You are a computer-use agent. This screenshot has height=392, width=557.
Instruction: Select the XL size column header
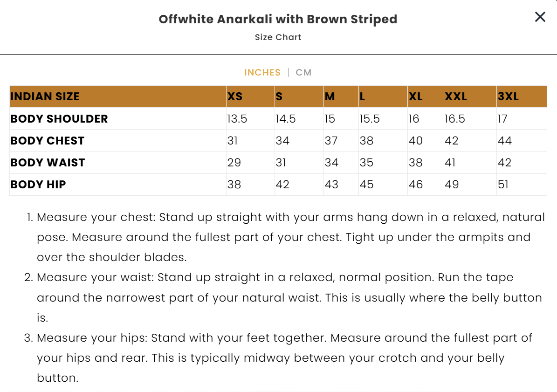pyautogui.click(x=426, y=96)
